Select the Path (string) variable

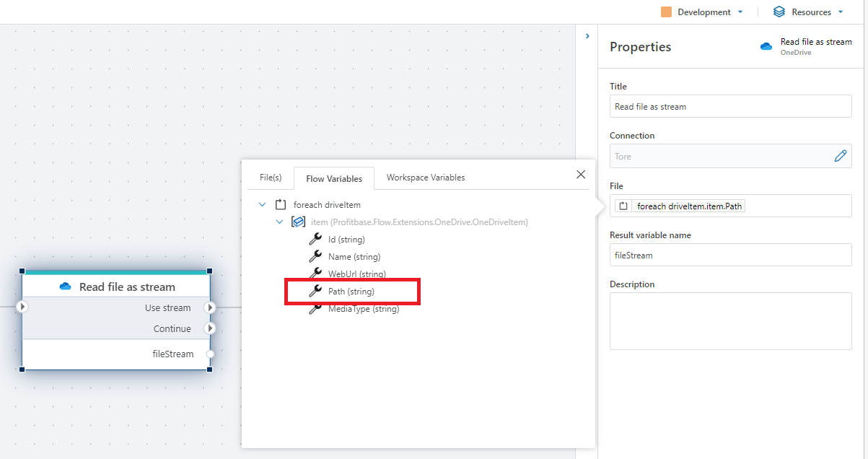pos(351,292)
